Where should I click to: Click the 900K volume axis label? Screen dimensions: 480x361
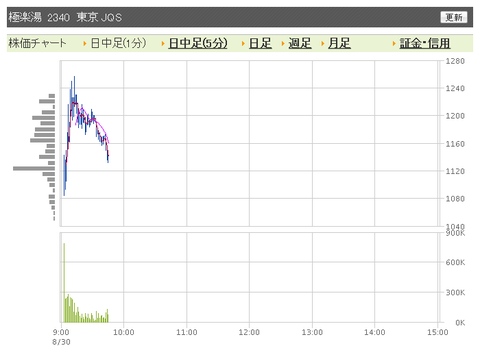coord(455,233)
